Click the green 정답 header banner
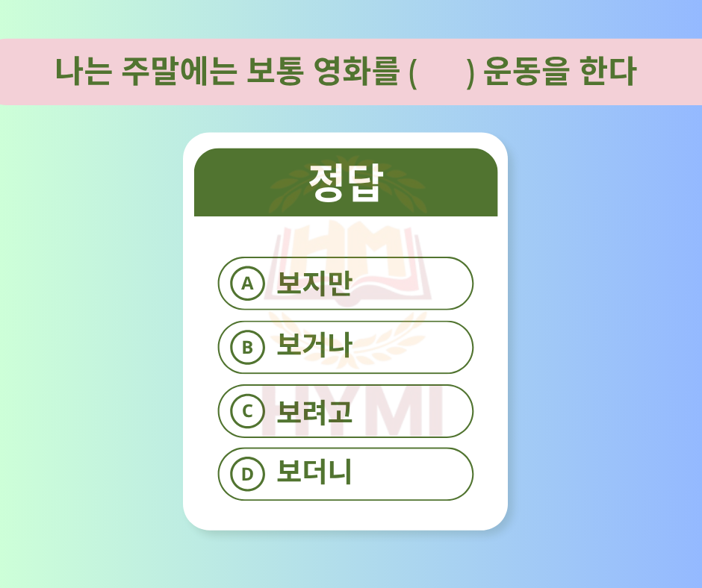This screenshot has width=702, height=588. (346, 182)
